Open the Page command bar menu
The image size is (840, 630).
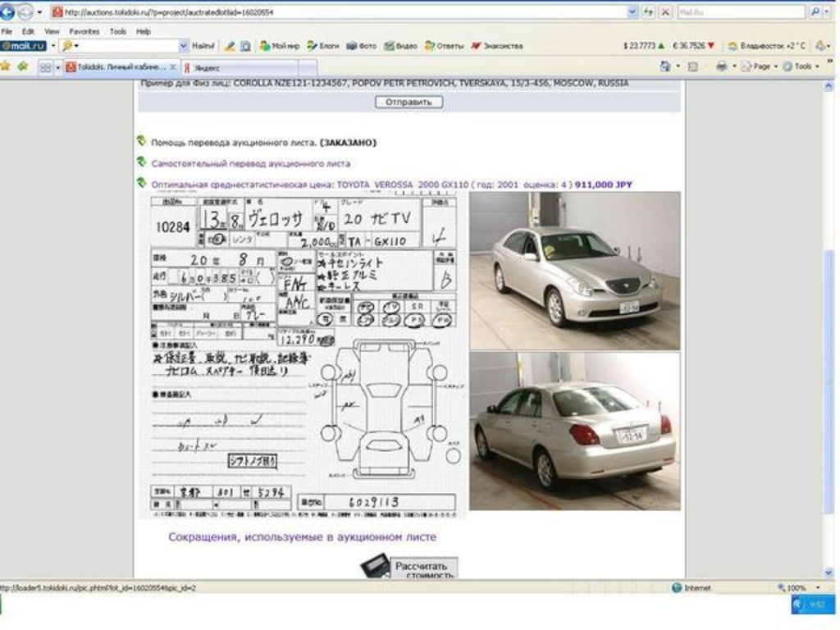[759, 66]
